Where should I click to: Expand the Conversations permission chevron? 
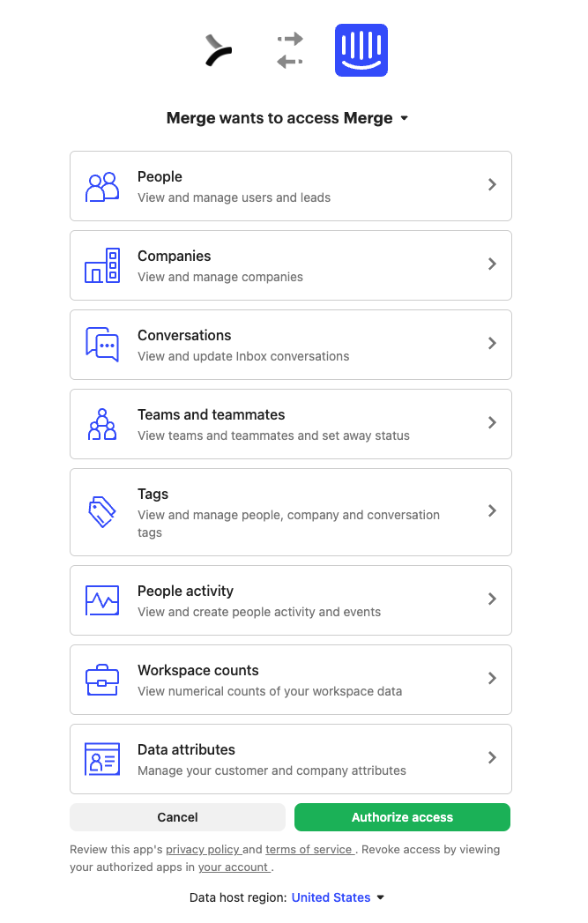[x=492, y=344]
